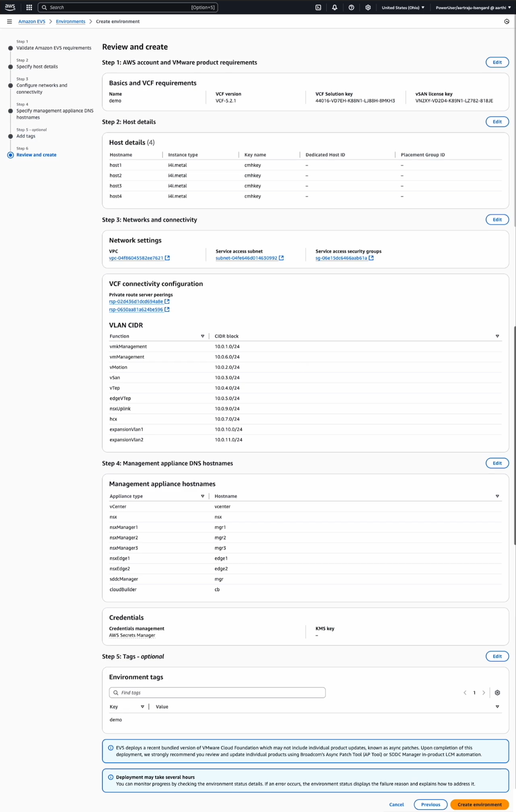Click magnifier icon in Find tags field

pyautogui.click(x=116, y=693)
